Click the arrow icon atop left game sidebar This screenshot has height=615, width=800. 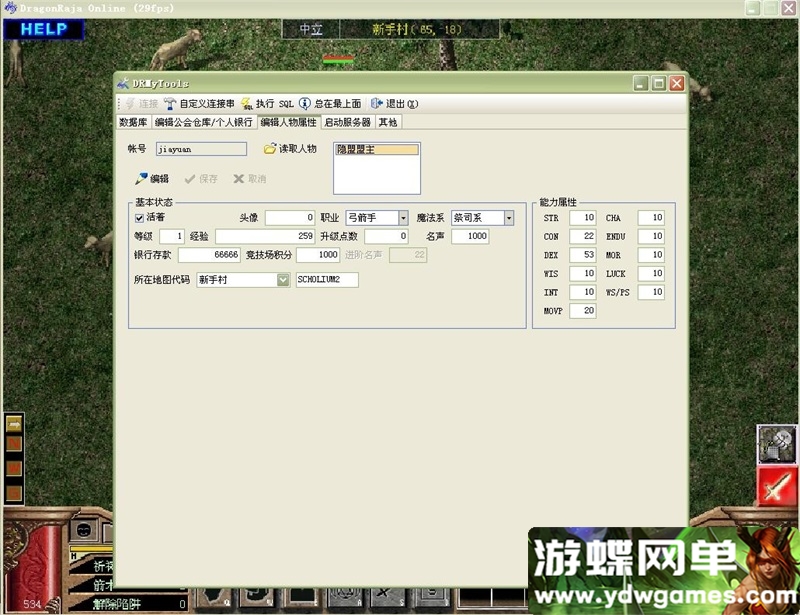tap(14, 423)
